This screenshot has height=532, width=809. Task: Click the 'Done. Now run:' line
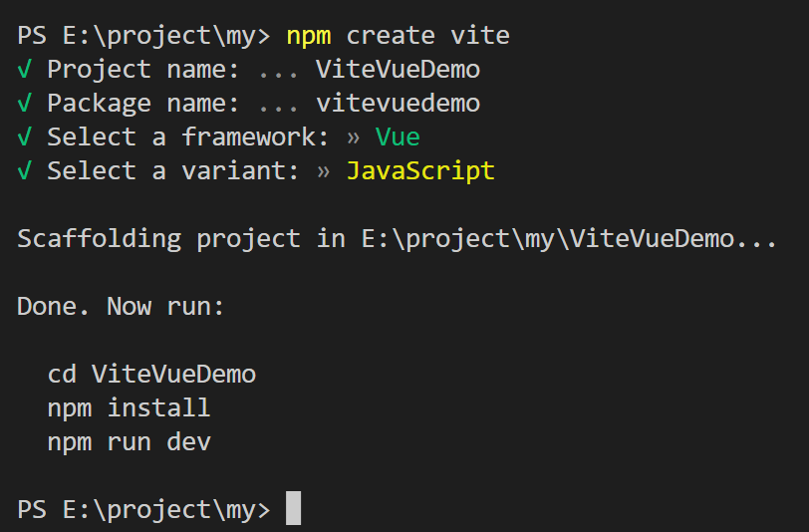click(121, 307)
